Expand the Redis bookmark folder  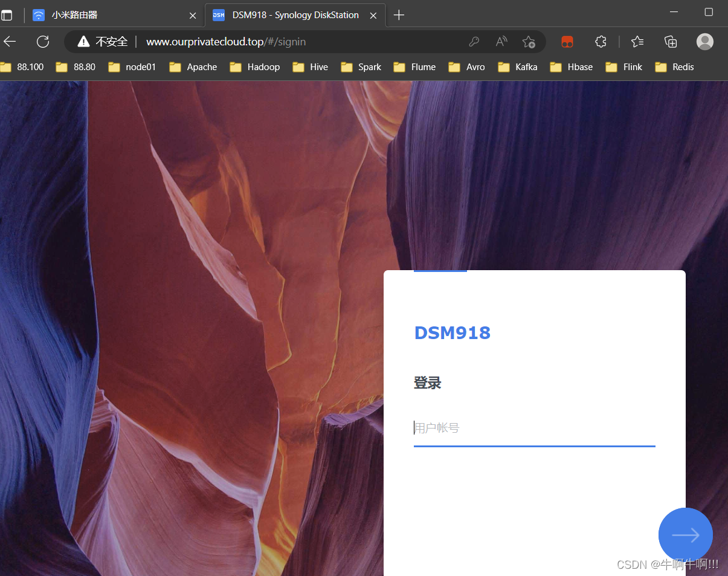coord(675,67)
